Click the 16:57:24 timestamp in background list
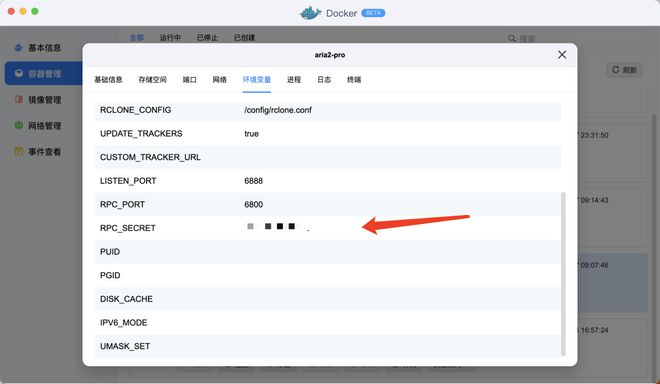The width and height of the screenshot is (660, 384). (594, 330)
